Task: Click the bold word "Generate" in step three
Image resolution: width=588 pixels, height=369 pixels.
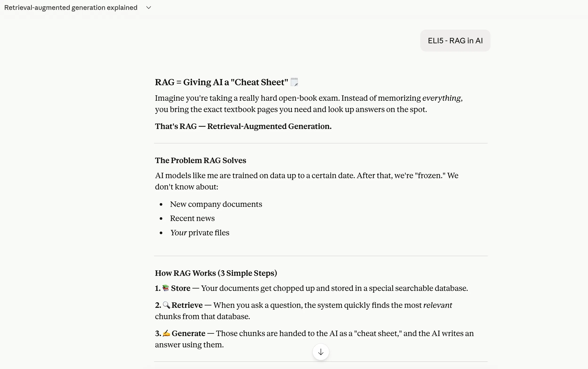Action: [x=188, y=333]
